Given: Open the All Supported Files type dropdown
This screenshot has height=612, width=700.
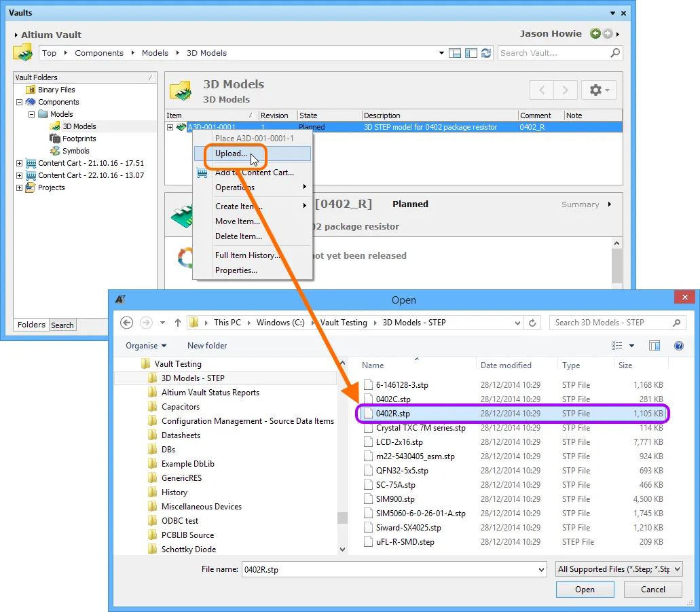Looking at the screenshot, I should [677, 569].
